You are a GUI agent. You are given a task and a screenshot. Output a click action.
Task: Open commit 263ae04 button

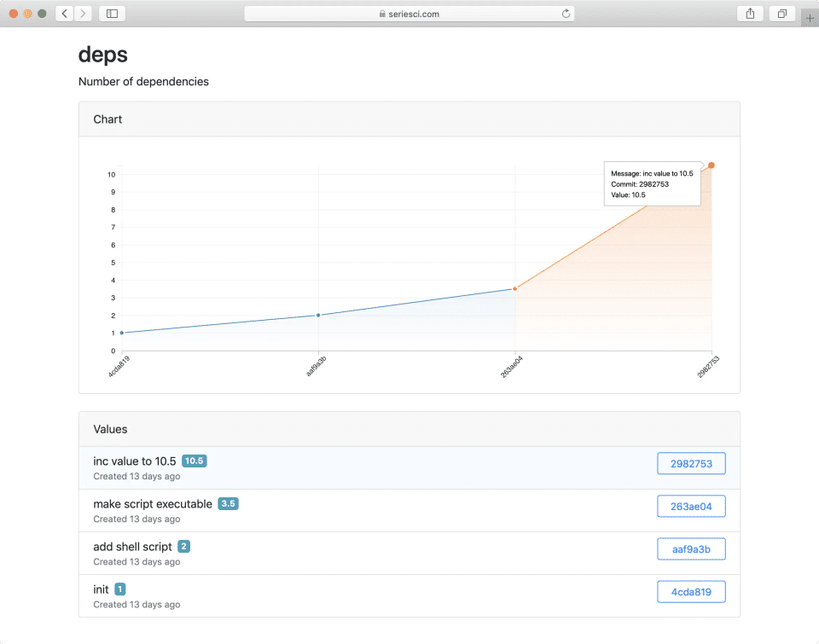(691, 506)
